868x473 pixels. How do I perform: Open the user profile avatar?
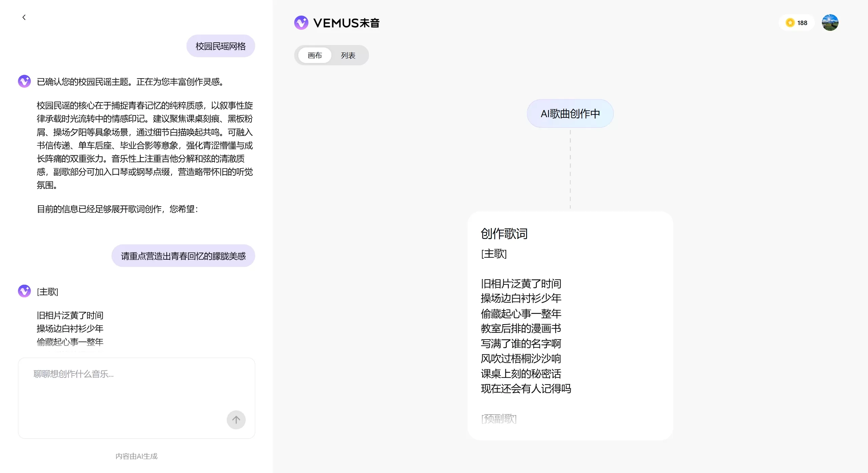click(x=830, y=23)
